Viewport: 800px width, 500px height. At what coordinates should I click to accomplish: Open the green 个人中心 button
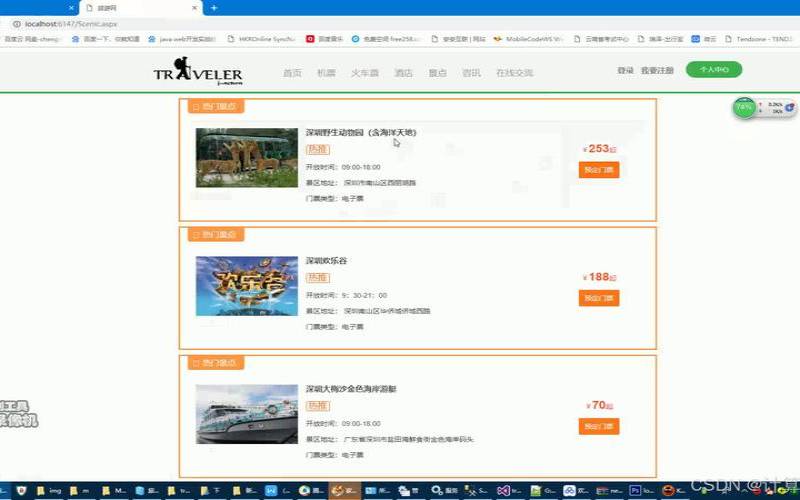coord(714,69)
